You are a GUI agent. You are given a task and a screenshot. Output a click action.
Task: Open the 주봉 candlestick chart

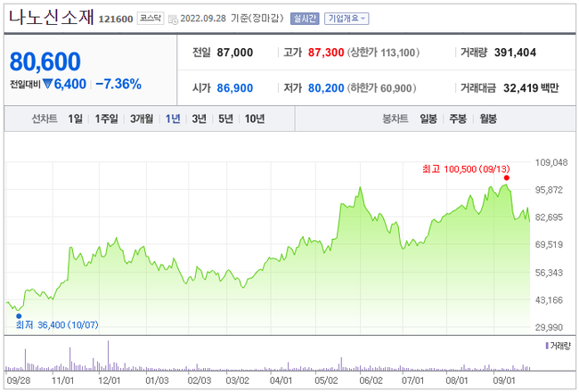[458, 118]
